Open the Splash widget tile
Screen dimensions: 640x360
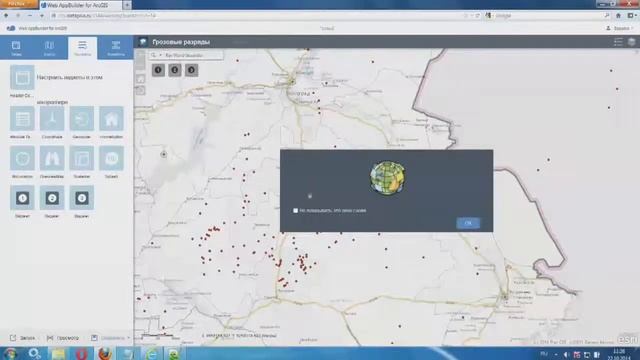pos(111,158)
